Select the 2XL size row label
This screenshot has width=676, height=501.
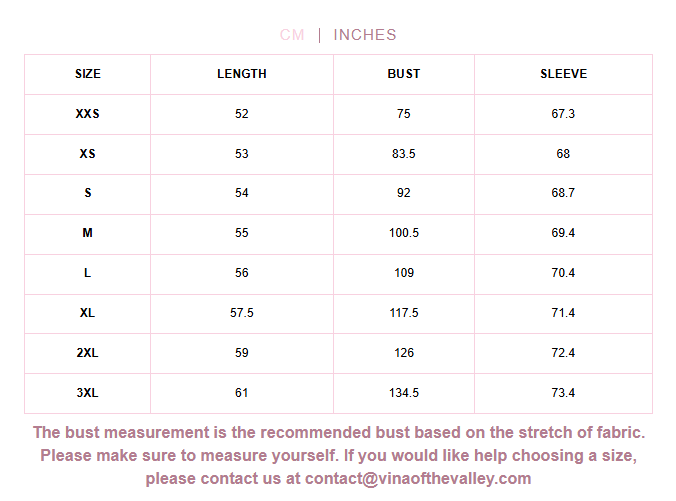point(88,353)
